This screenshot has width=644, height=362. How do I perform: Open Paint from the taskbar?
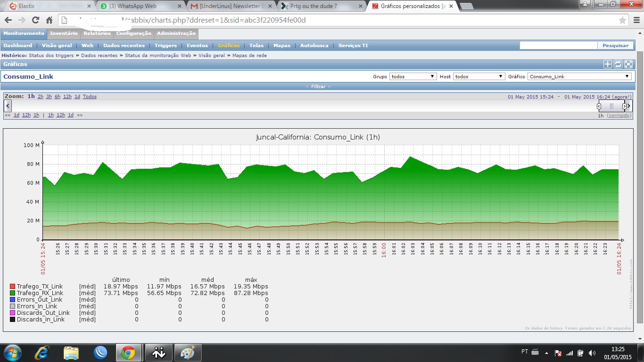[188, 353]
